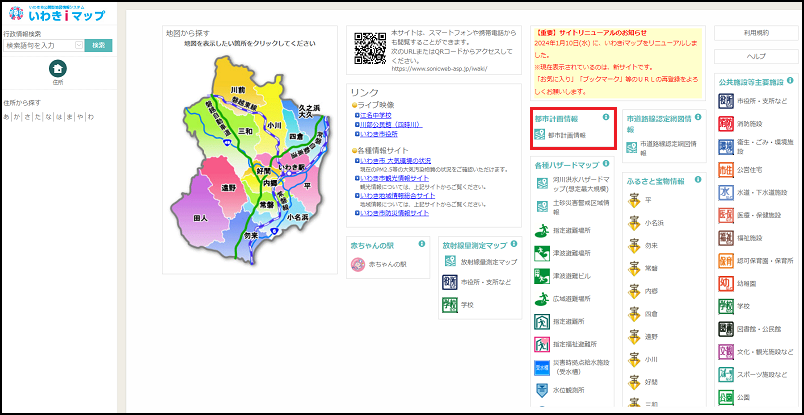Click 図書館・公民館 black icon
The image size is (804, 415).
726,328
